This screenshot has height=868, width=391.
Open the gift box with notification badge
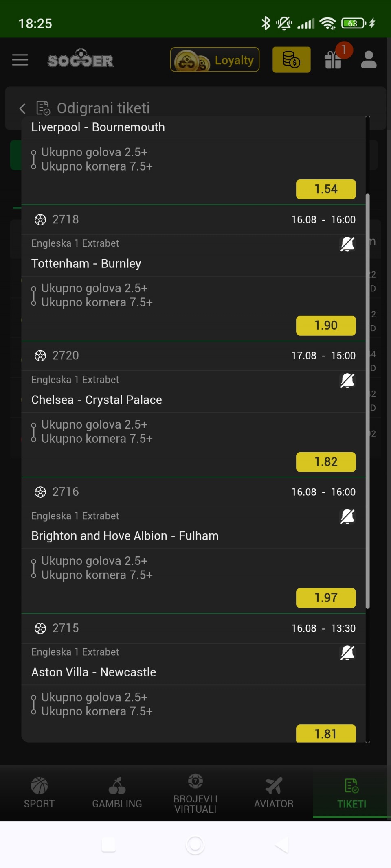pos(334,60)
